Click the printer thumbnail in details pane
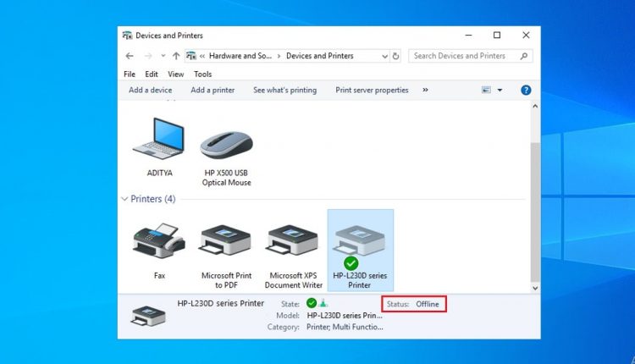The height and width of the screenshot is (364, 635). (x=148, y=316)
